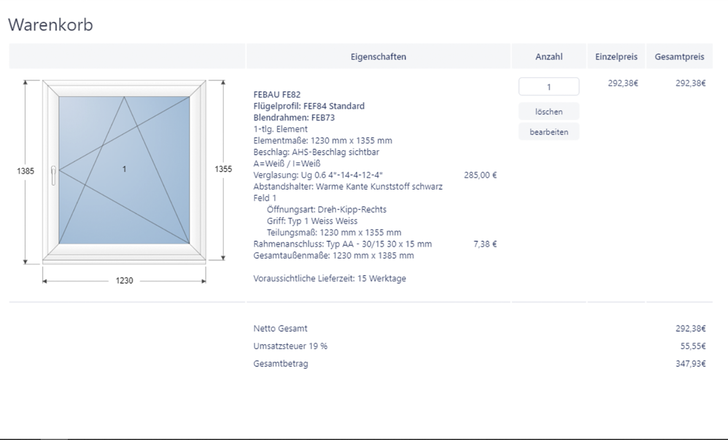Image resolution: width=728 pixels, height=440 pixels.
Task: Click the Flügelprofil: FEF84 Standard text
Action: [309, 105]
